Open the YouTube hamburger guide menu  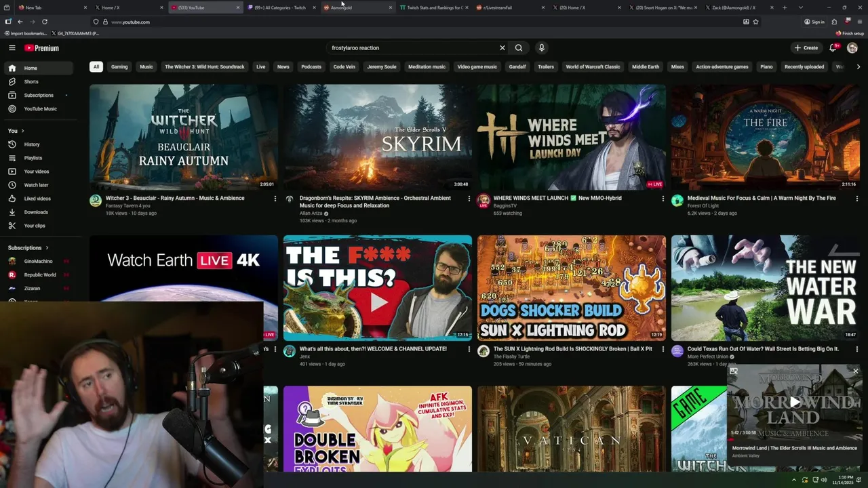click(x=12, y=48)
